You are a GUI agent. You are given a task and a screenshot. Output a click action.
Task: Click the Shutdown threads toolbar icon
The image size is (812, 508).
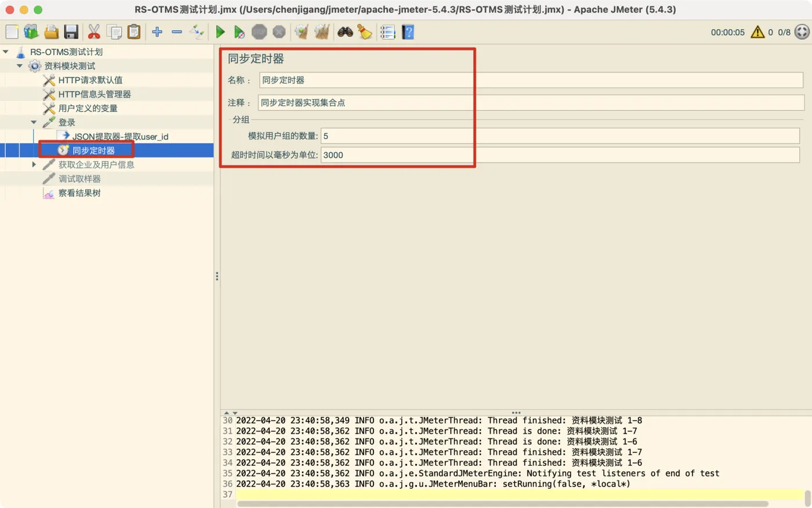tap(279, 32)
